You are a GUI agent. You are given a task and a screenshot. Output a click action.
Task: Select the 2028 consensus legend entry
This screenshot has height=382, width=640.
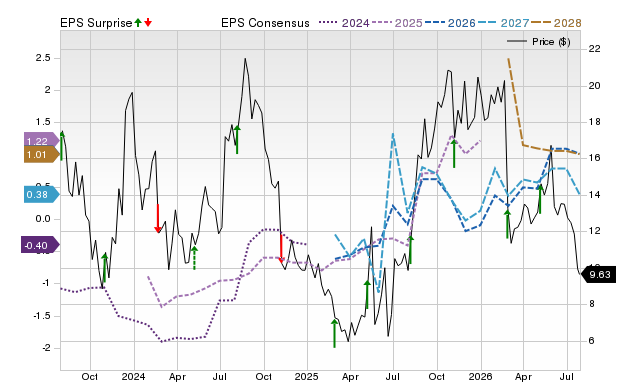556,23
